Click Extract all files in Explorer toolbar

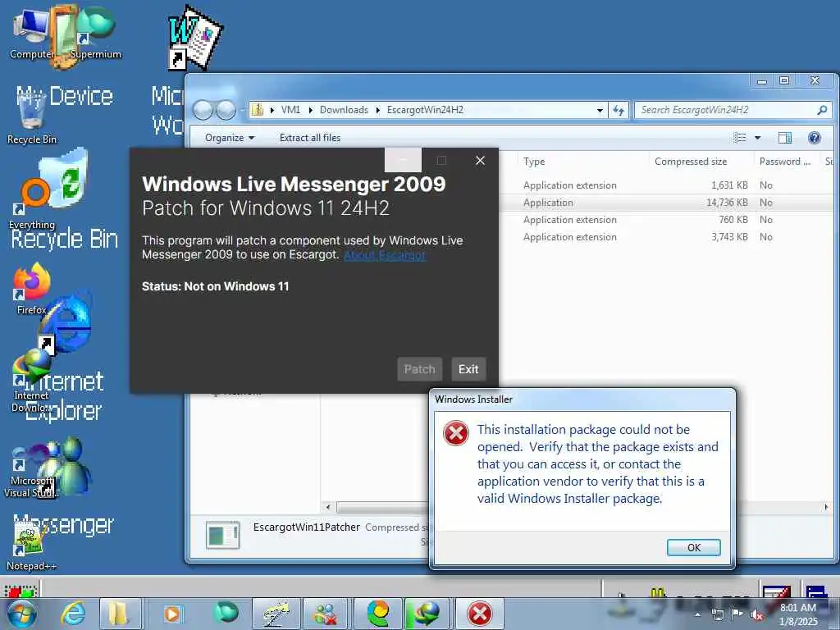(x=309, y=138)
